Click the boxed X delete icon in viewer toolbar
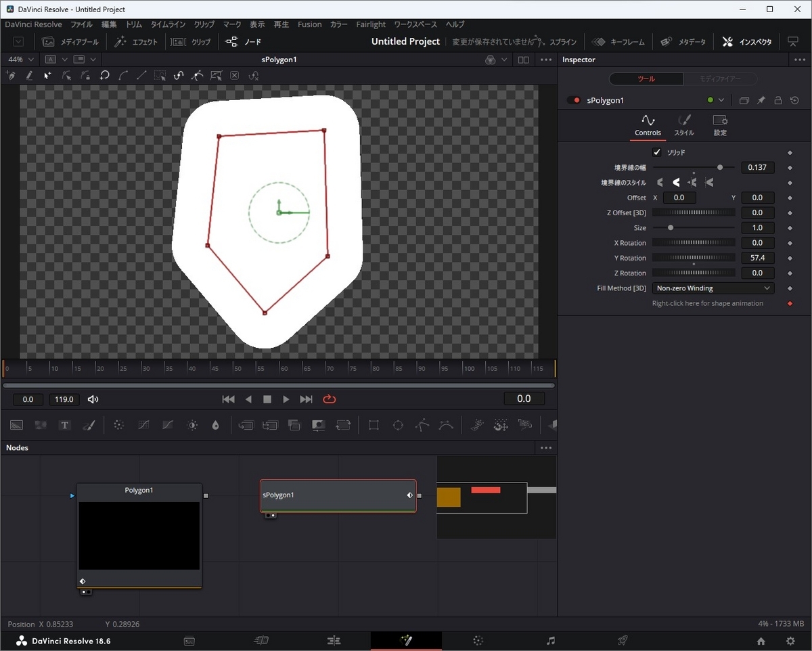This screenshot has height=651, width=812. coord(235,76)
